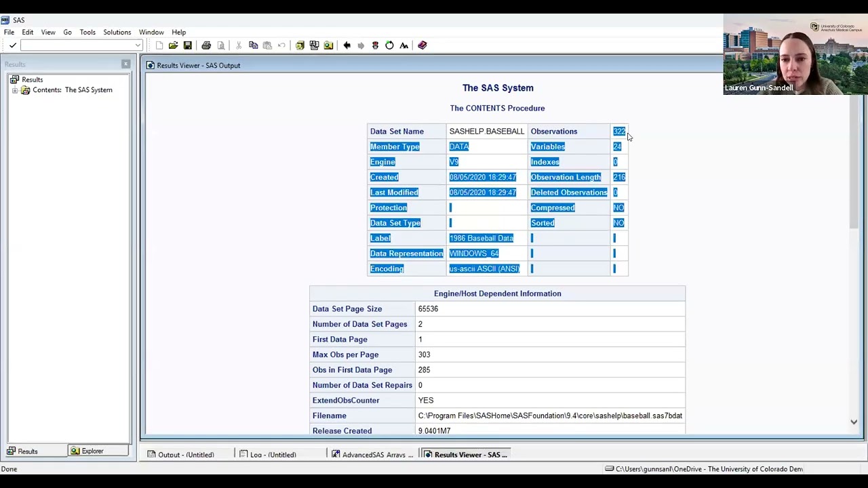Click the New document toolbar icon
This screenshot has width=868, height=488.
click(159, 45)
